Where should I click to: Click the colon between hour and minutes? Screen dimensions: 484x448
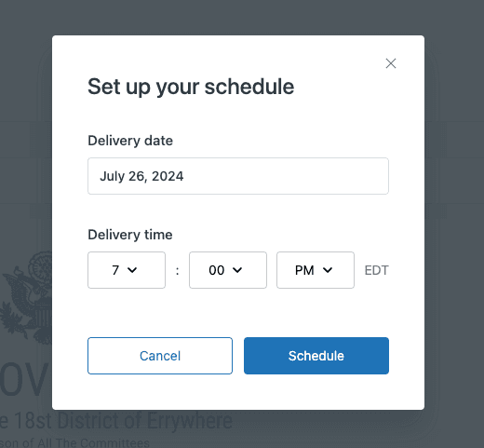177,271
